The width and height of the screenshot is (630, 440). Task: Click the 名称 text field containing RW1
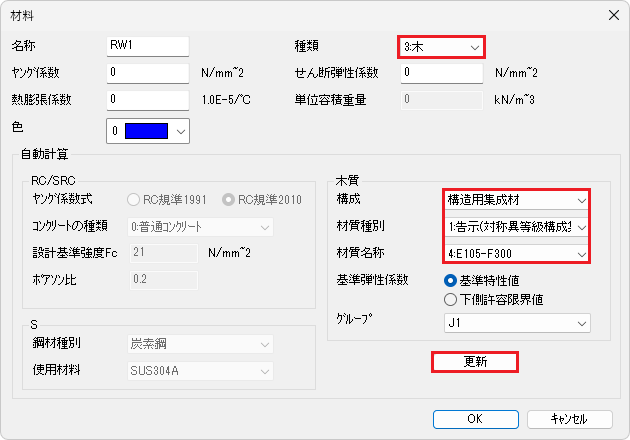pyautogui.click(x=147, y=47)
